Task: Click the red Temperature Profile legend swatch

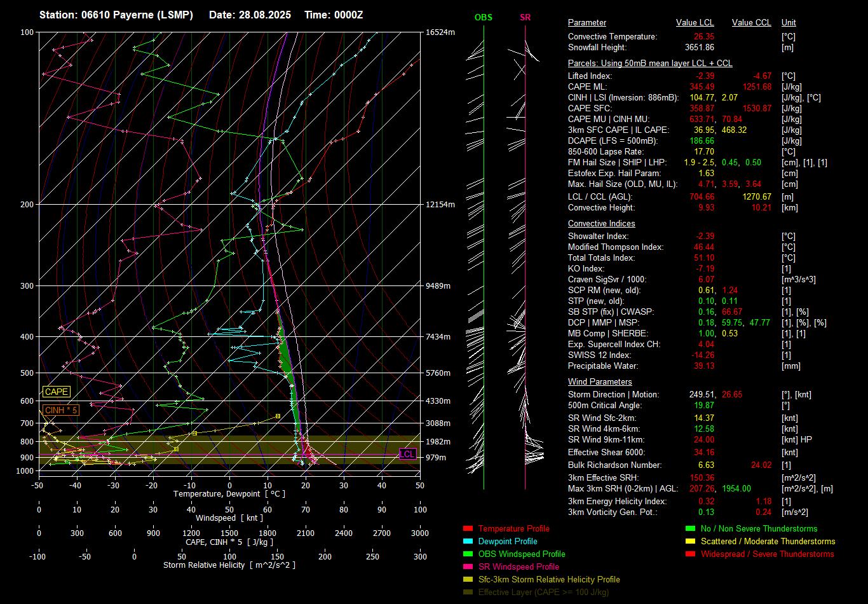Action: (468, 529)
